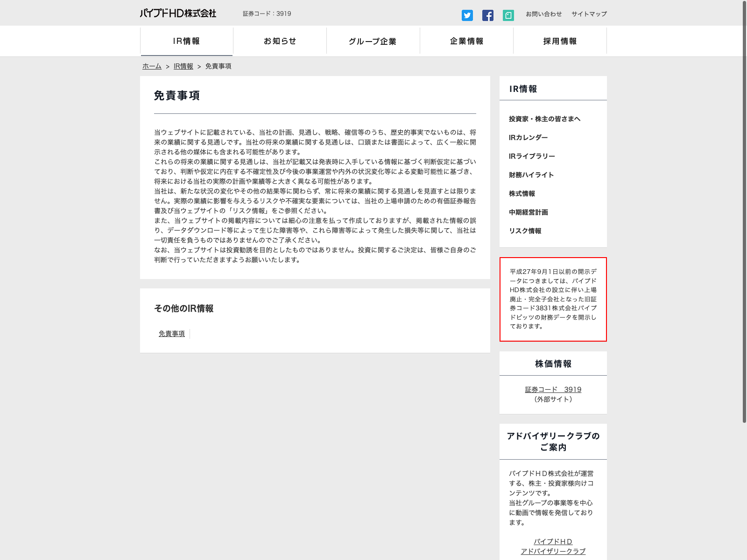
Task: Go to 財務ハイライト sidebar item
Action: [x=531, y=175]
